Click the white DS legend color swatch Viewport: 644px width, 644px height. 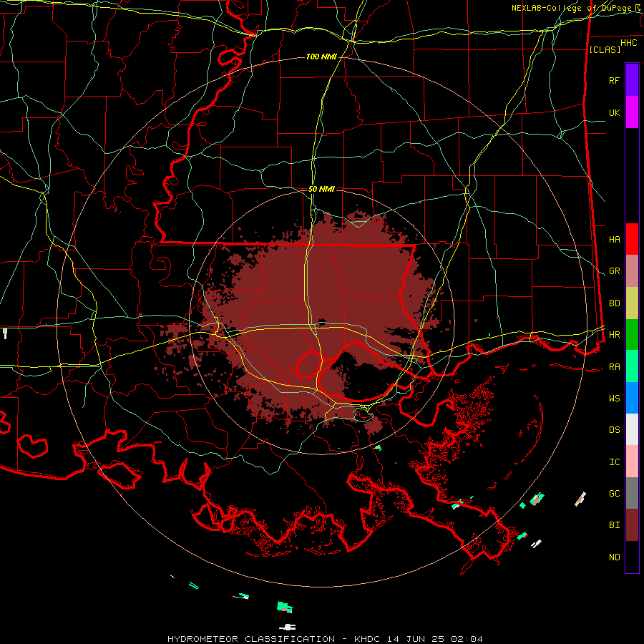[x=632, y=429]
